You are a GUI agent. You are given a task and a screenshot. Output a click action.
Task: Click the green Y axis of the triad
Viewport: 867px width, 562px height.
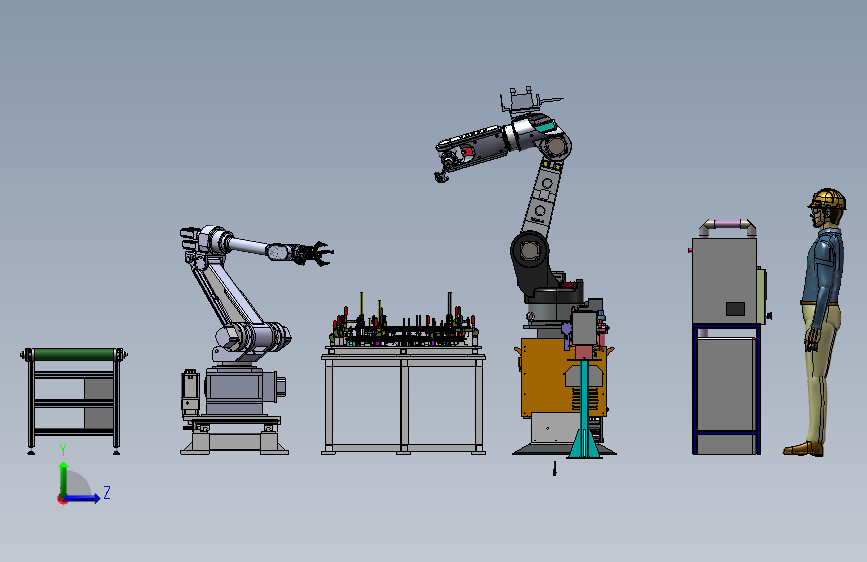[x=64, y=478]
